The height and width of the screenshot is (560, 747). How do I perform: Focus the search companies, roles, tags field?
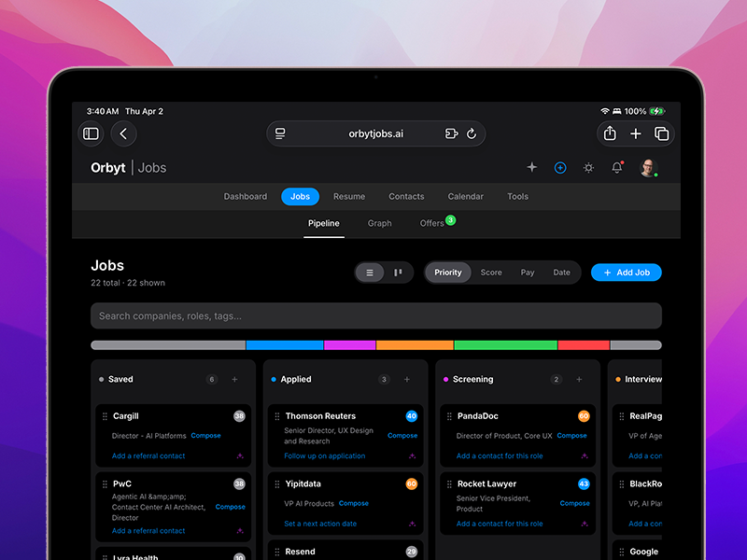(x=376, y=315)
